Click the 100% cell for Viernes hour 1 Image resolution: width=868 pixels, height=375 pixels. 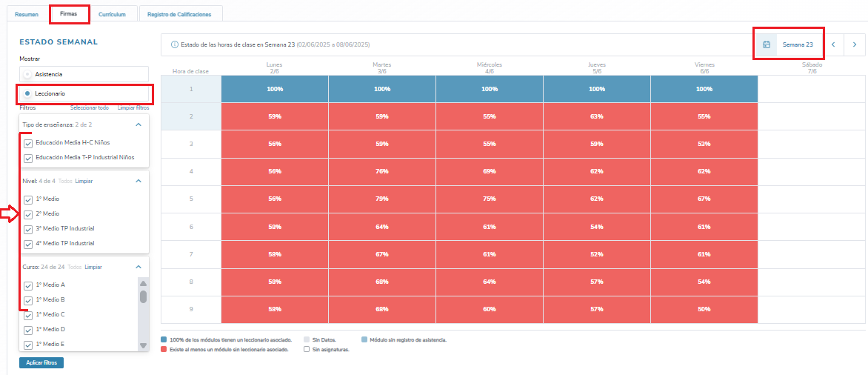(704, 89)
